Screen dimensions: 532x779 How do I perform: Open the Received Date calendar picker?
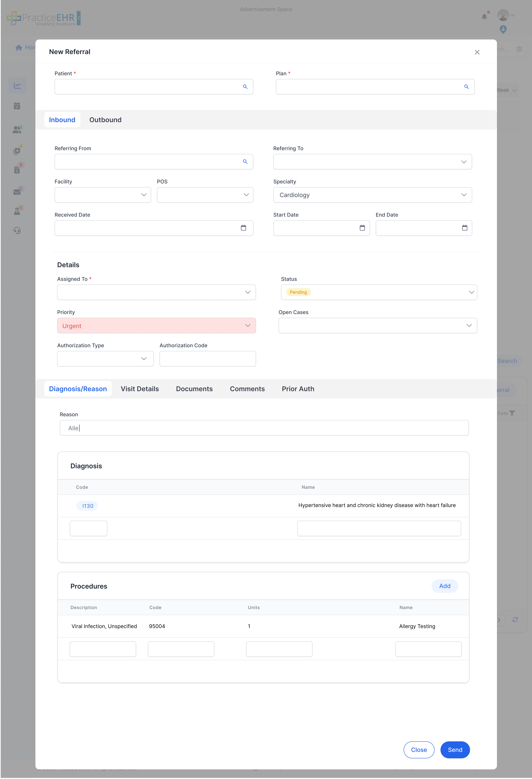tap(244, 228)
